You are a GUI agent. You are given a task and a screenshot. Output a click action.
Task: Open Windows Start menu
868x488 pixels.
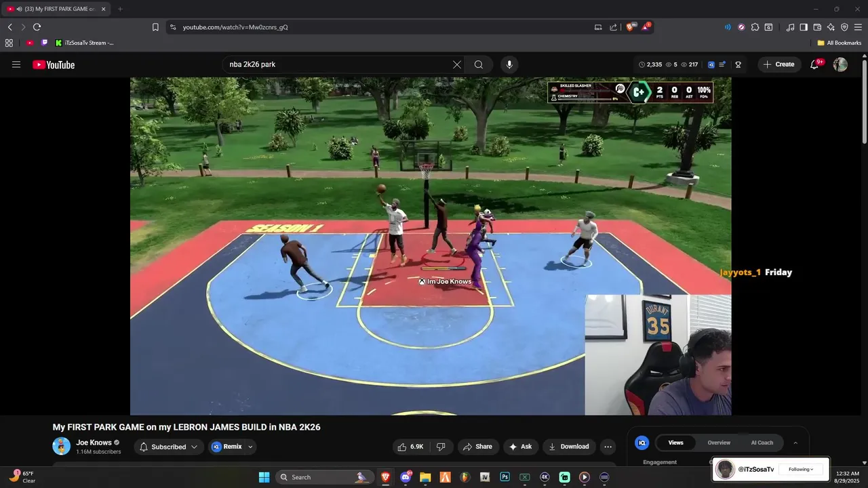click(264, 477)
